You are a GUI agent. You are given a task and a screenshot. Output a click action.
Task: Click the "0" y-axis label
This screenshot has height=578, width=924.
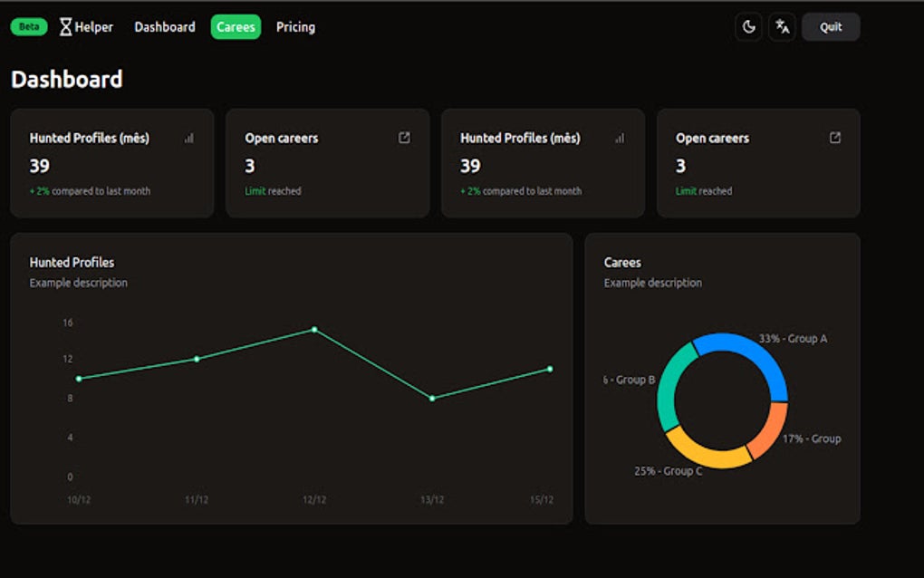[x=70, y=477]
